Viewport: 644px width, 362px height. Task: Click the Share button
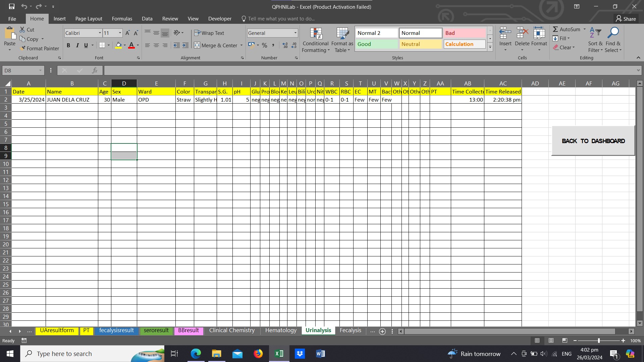click(626, 19)
